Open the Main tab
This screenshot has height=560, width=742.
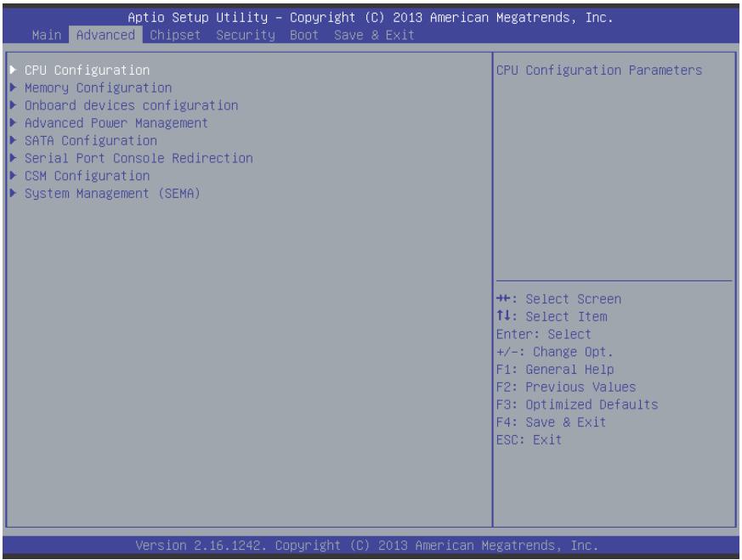point(47,35)
